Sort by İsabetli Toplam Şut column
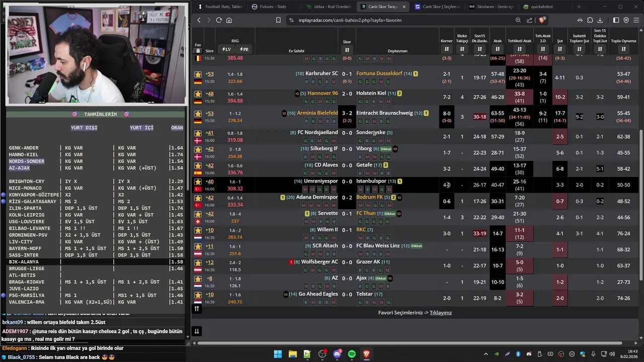 pyautogui.click(x=579, y=49)
